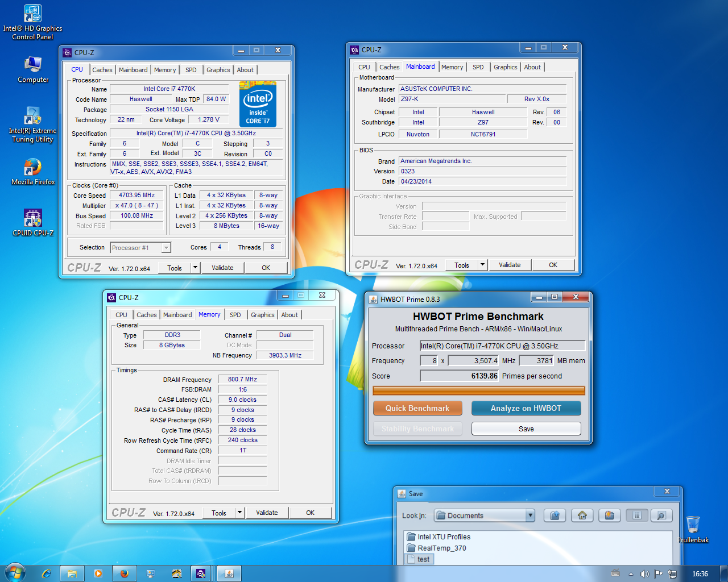Viewport: 728px width, 582px height.
Task: Open the CPUID CPU-Z desktop shortcut
Action: click(33, 223)
